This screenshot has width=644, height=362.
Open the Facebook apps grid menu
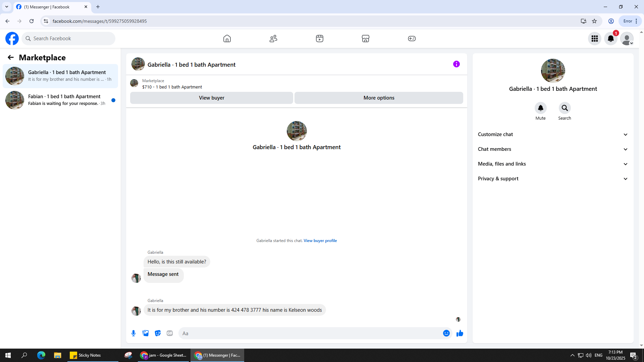(594, 39)
